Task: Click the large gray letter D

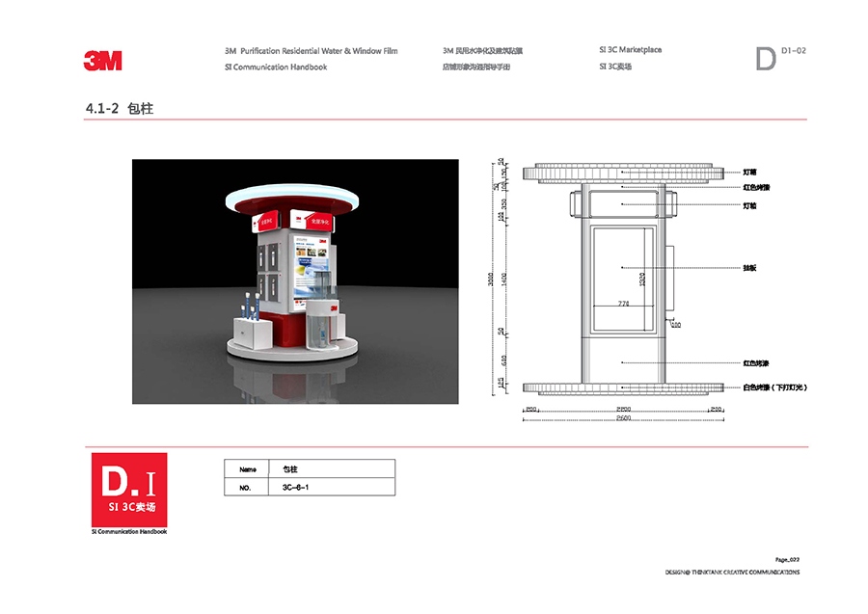Action: [x=766, y=59]
